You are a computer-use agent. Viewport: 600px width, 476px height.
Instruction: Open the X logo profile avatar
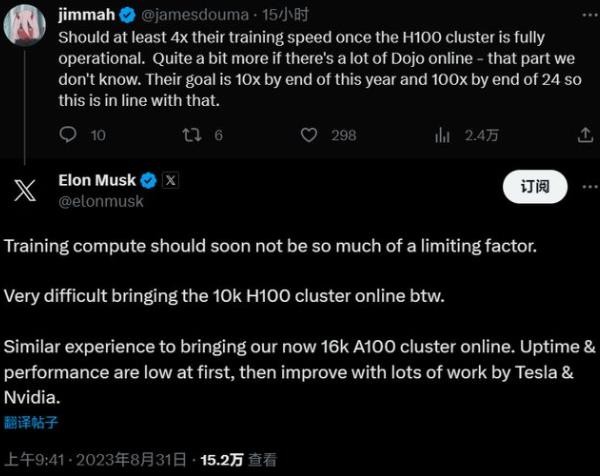click(x=26, y=190)
